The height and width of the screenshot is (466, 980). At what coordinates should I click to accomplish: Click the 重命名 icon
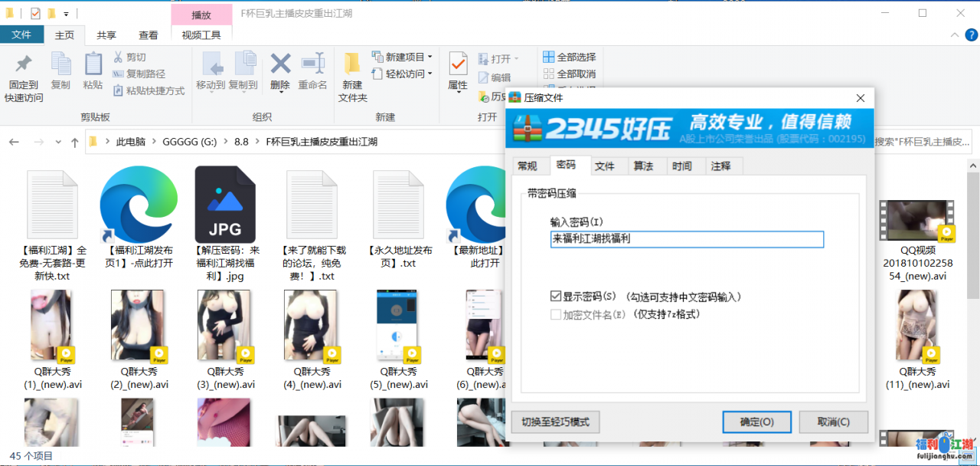pos(312,65)
